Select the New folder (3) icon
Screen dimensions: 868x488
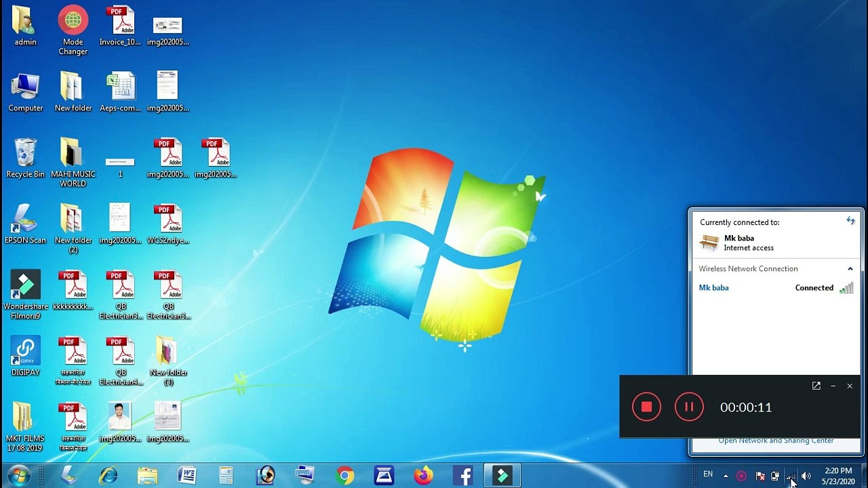pos(167,361)
